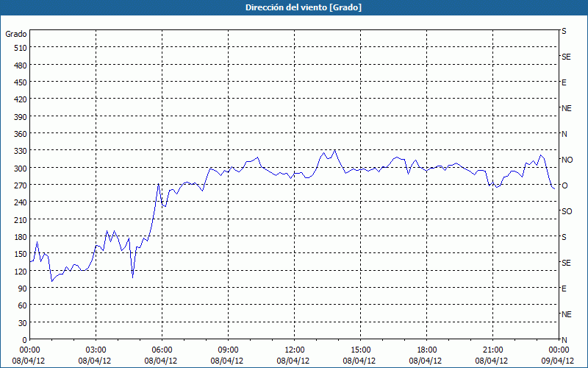
Task: Click the 08/04/12 date under 03:00
Action: click(95, 361)
